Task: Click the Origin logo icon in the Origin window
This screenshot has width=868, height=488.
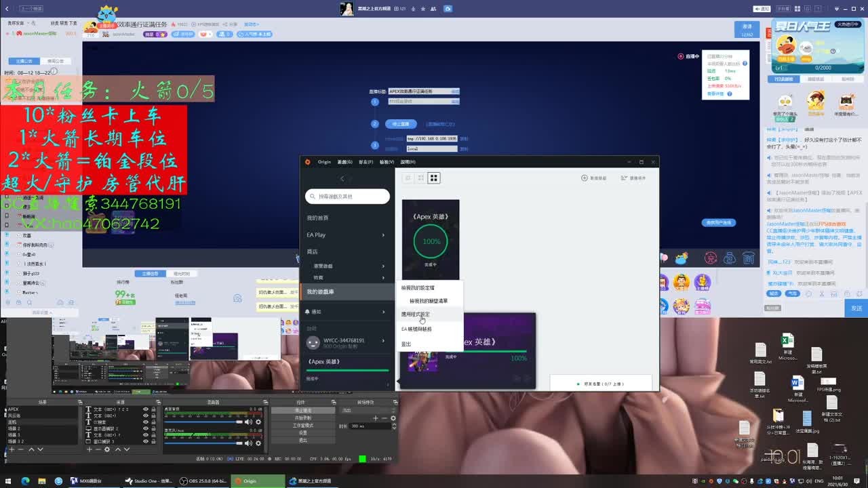Action: pos(307,162)
